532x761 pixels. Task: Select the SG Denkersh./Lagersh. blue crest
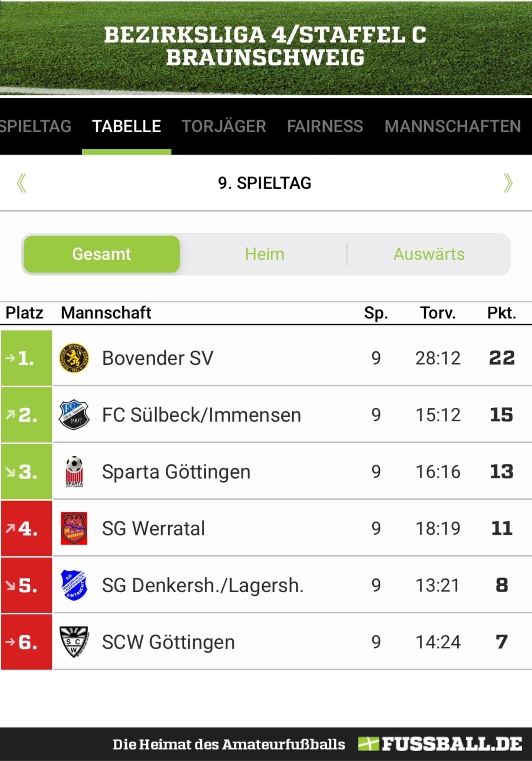click(74, 585)
